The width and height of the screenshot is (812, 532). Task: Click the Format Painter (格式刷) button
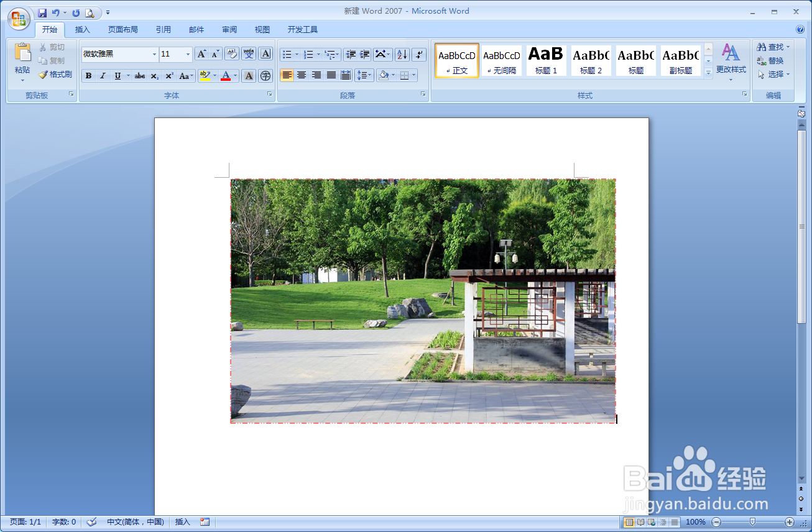[55, 75]
